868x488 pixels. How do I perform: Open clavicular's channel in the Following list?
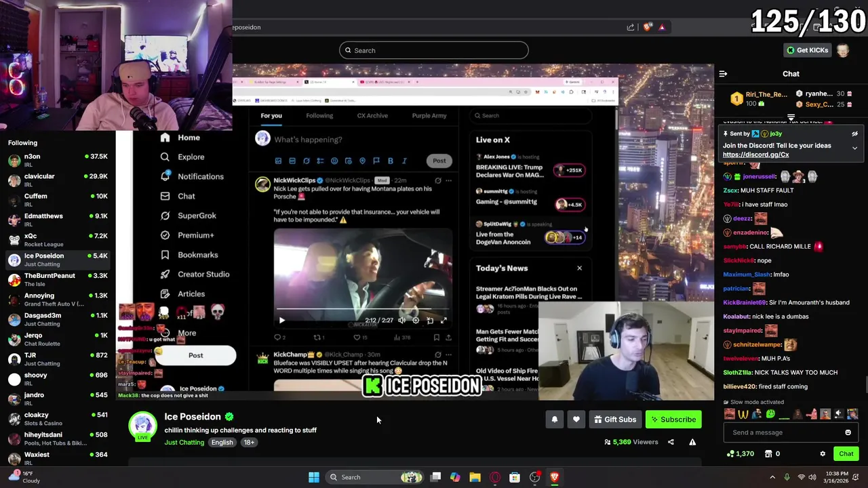click(x=58, y=180)
